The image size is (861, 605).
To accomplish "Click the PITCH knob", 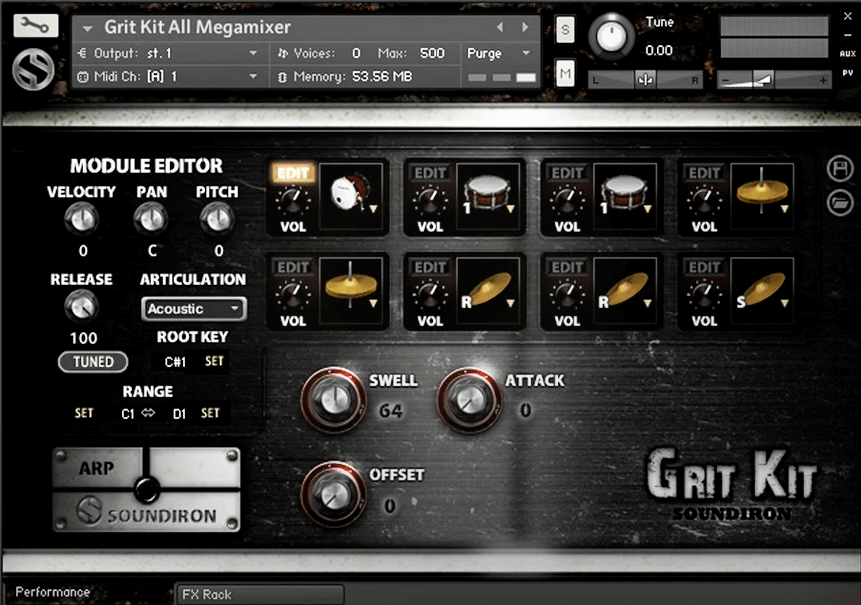I will point(217,220).
